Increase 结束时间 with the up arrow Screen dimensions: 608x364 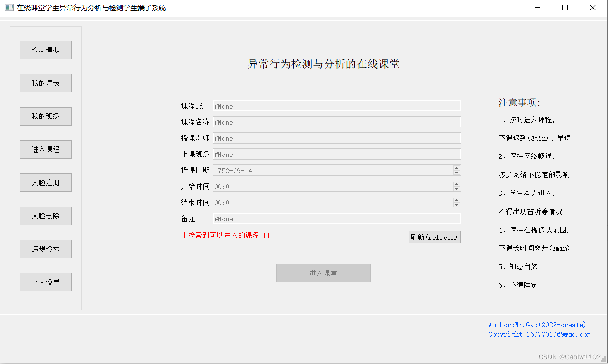[456, 200]
